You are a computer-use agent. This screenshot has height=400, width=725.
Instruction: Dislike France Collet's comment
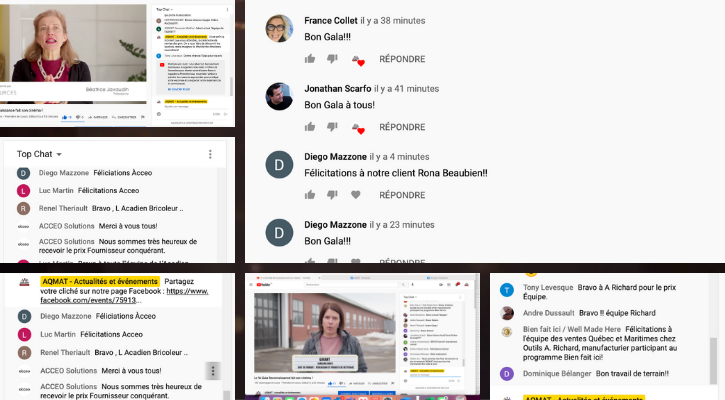(x=332, y=59)
